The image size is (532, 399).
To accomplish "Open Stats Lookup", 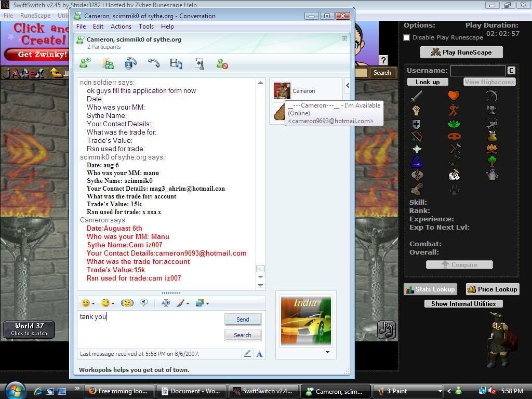I will [x=430, y=289].
